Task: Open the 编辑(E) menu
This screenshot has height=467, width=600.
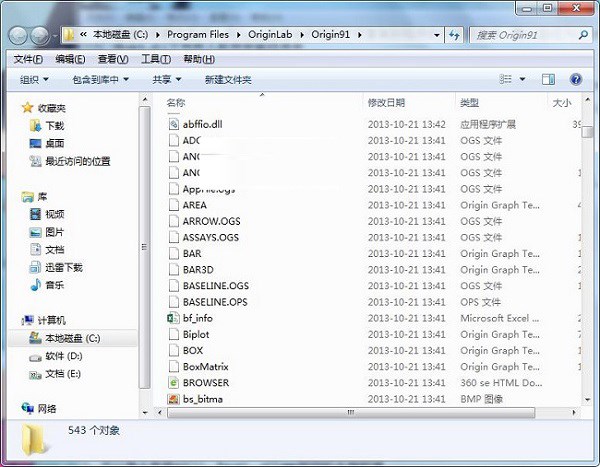Action: pyautogui.click(x=70, y=59)
